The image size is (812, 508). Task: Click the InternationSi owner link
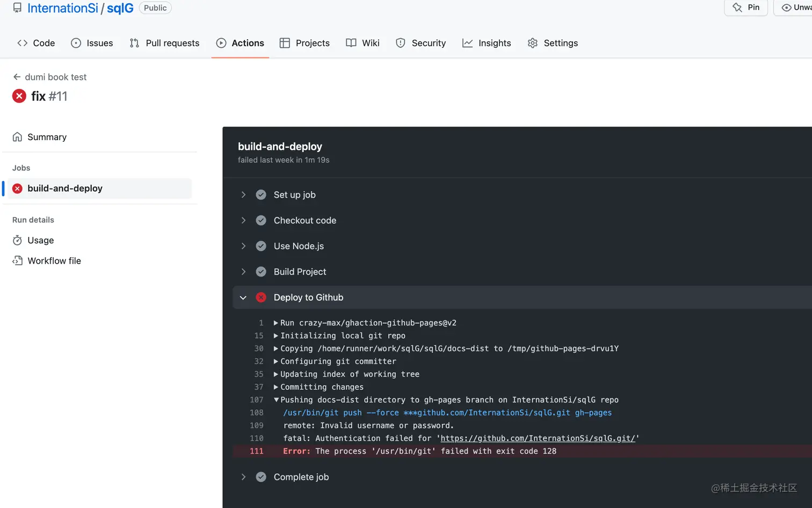[x=63, y=8]
